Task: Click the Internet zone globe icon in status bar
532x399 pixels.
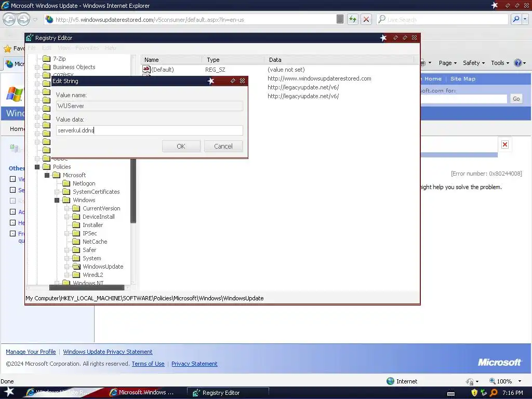Action: click(x=391, y=381)
